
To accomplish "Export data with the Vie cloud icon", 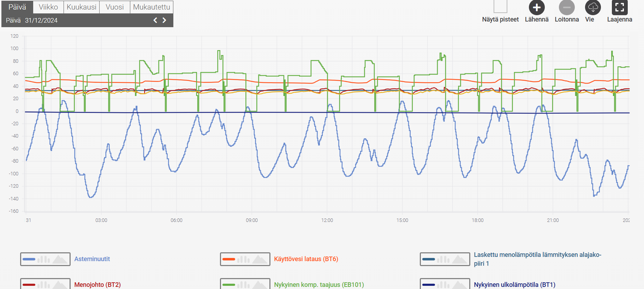I will coord(593,7).
